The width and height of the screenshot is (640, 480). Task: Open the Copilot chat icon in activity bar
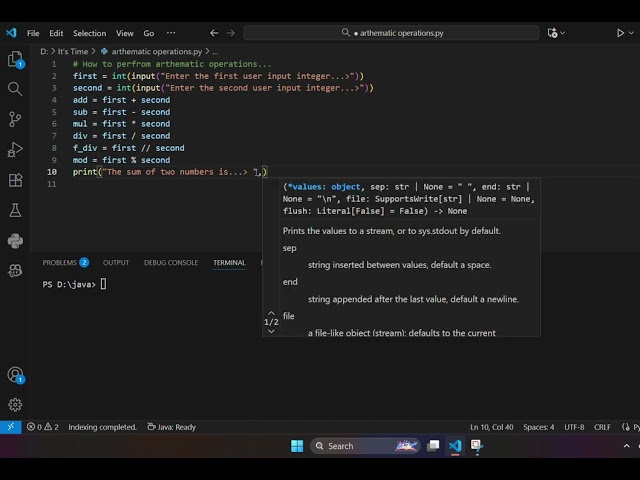click(15, 271)
